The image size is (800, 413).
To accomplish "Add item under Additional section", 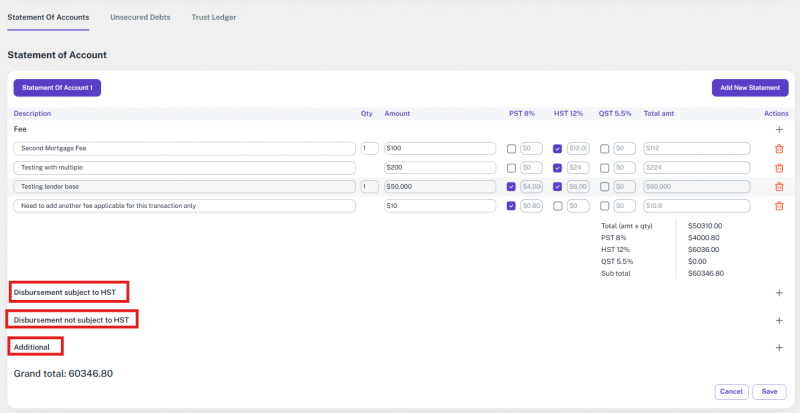I will (779, 347).
